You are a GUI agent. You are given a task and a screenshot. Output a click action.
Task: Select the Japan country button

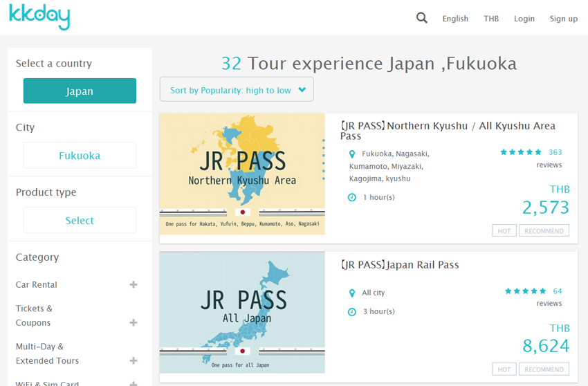point(80,91)
